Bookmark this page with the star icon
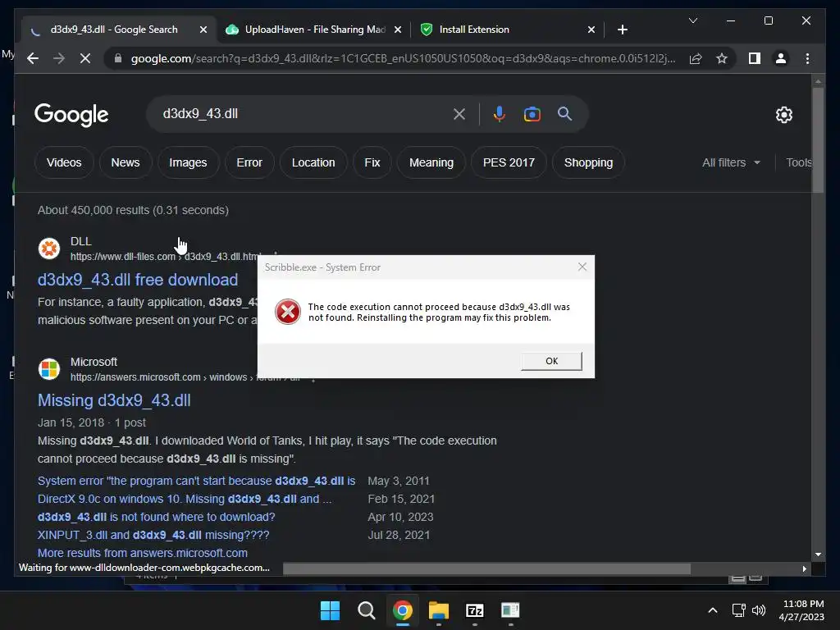Screen dimensions: 840x630 722,58
